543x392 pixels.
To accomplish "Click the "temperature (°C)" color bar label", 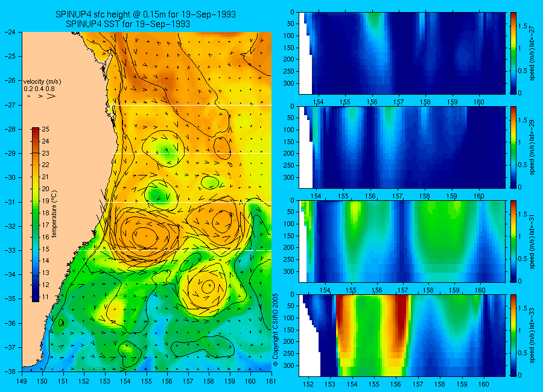I will coord(54,213).
